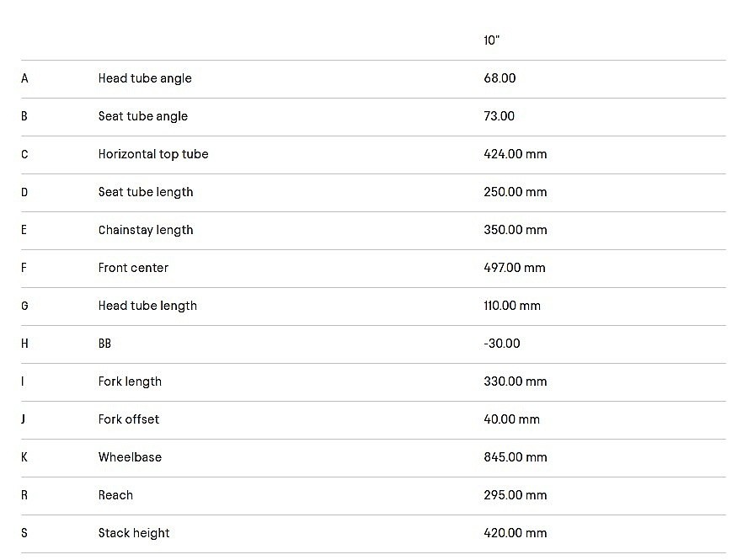
Task: Select the BB row label
Action: tap(104, 344)
